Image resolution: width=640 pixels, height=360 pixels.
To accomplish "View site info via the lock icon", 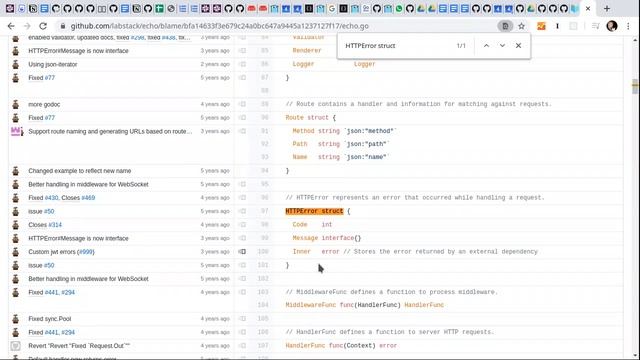I will tap(62, 26).
